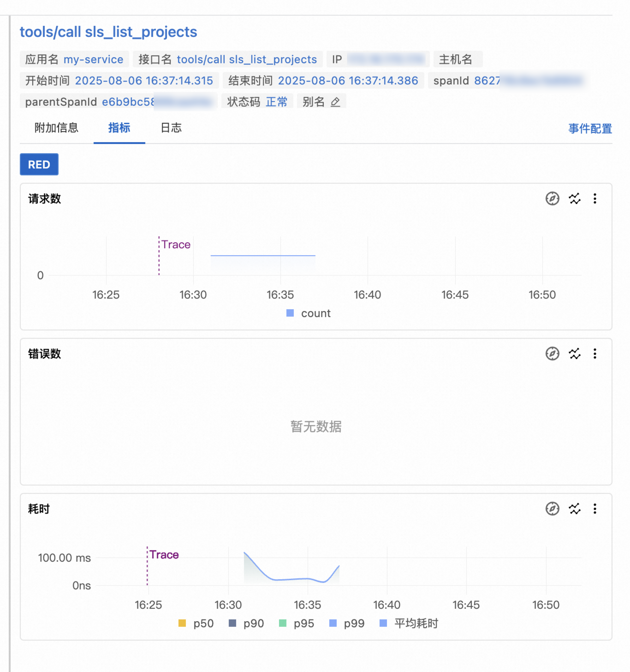Viewport: 630px width, 672px height.
Task: Open more options menu in 耗时 panel
Action: click(595, 508)
